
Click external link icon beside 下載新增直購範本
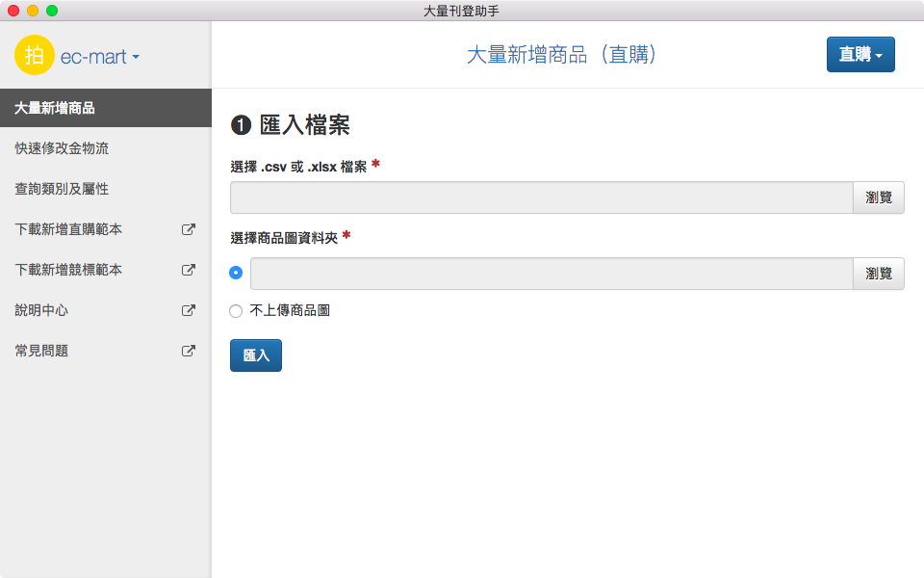click(x=189, y=230)
